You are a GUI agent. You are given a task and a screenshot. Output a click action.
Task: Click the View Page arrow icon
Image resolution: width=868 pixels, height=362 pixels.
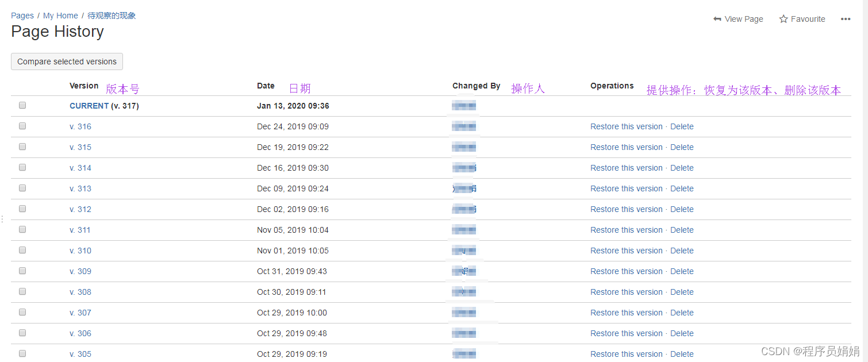717,19
